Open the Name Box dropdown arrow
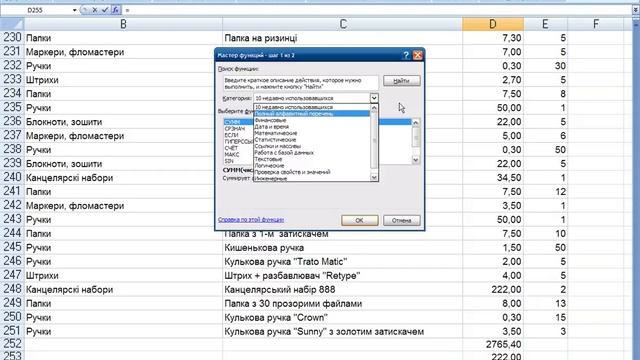The width and height of the screenshot is (640, 360). coord(75,10)
